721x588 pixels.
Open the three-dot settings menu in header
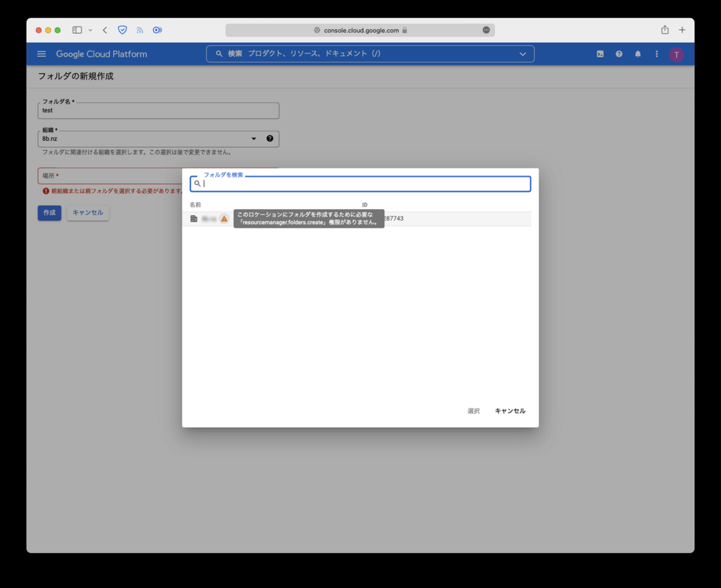pyautogui.click(x=657, y=54)
